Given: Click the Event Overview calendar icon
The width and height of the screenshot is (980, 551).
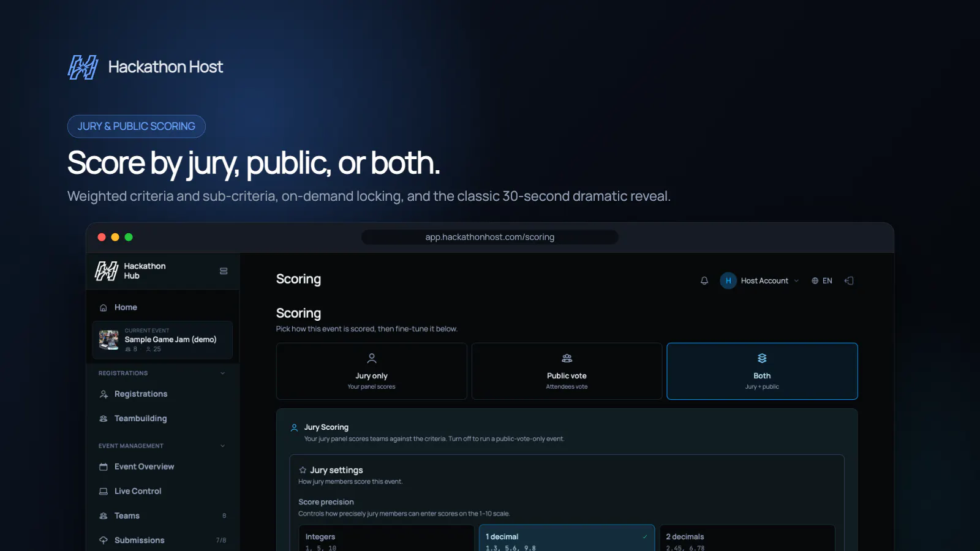Looking at the screenshot, I should pos(104,467).
